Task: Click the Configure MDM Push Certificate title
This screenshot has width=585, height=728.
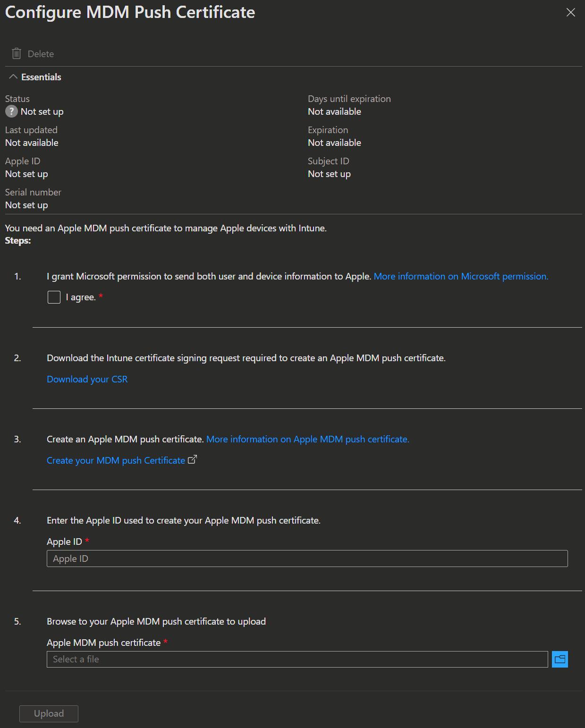Action: 130,12
